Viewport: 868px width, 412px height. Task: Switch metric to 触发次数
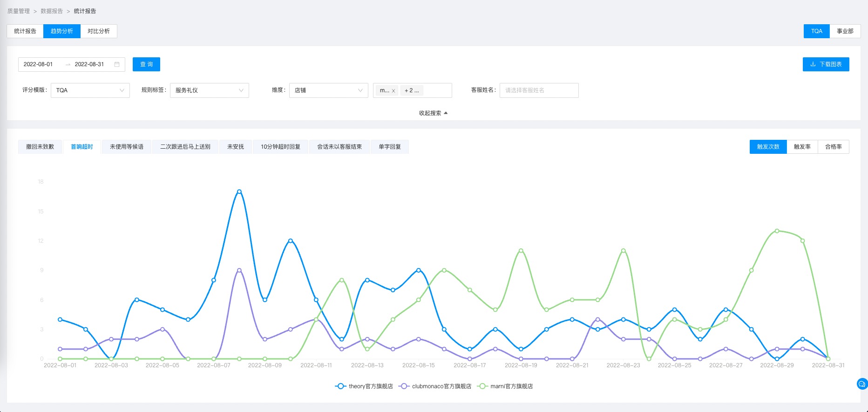click(x=768, y=147)
